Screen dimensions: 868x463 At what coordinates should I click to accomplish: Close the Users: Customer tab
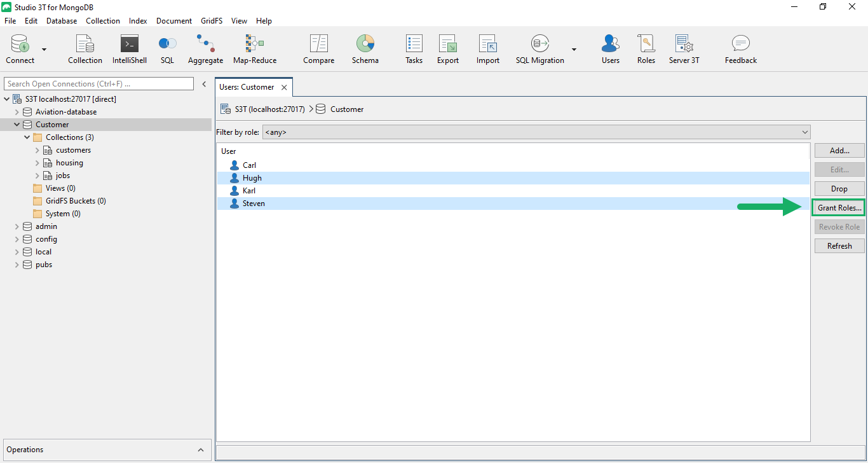coord(284,86)
